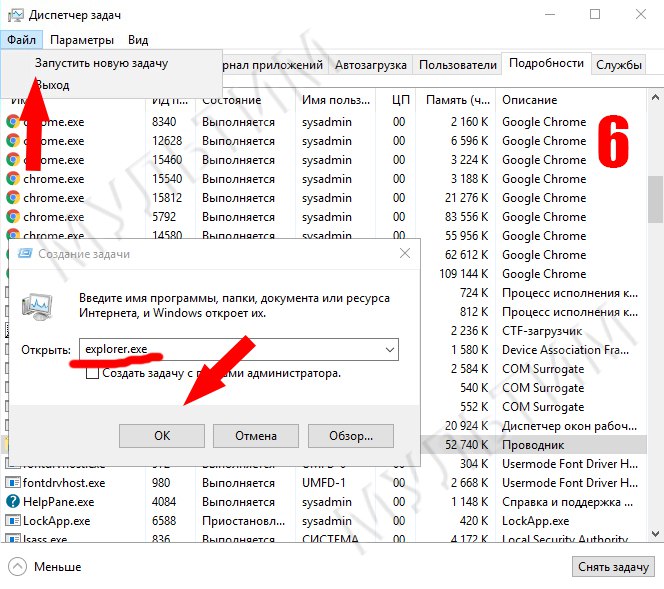664x589 pixels.
Task: Click the Chrome icon of process 15812
Action: pyautogui.click(x=13, y=198)
